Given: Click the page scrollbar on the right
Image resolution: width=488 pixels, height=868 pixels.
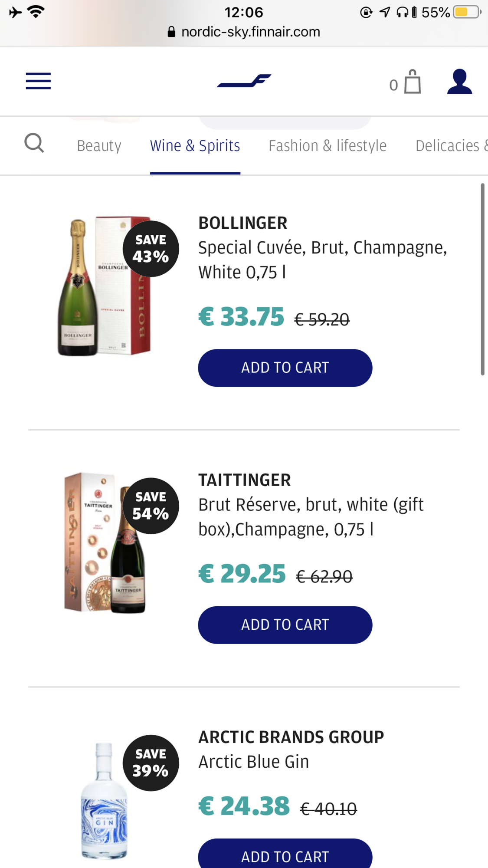Looking at the screenshot, I should (x=482, y=279).
